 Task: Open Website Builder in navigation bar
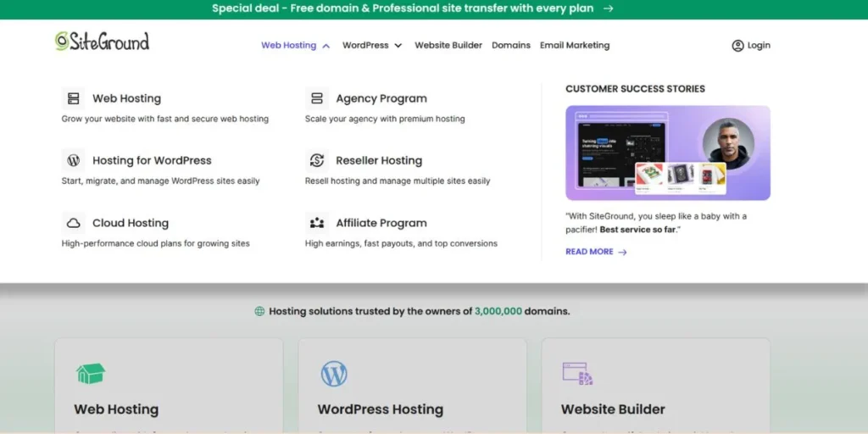click(x=448, y=46)
